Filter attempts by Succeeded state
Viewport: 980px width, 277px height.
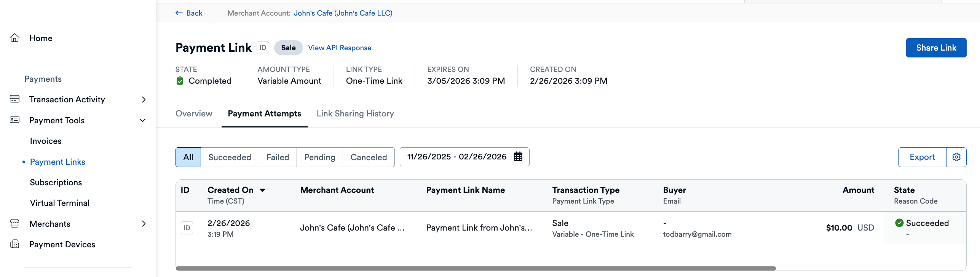coord(230,157)
